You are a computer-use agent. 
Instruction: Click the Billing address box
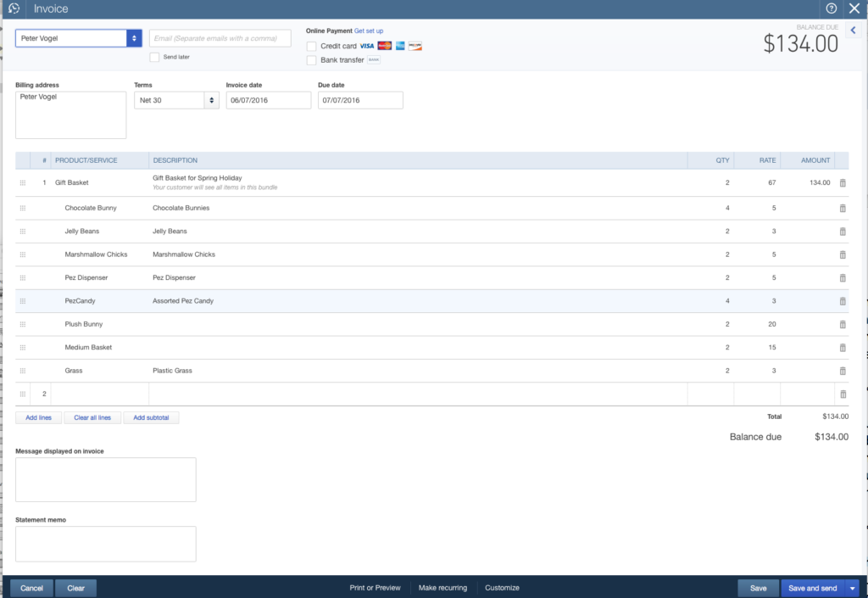click(x=71, y=115)
